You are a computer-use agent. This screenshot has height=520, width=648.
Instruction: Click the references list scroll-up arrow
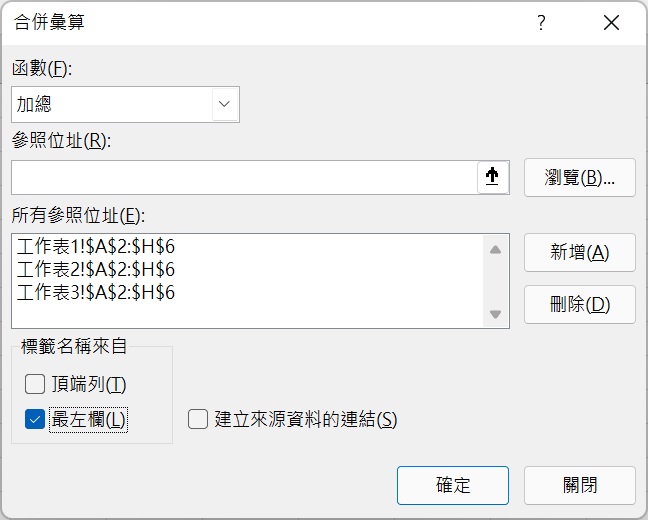click(495, 250)
